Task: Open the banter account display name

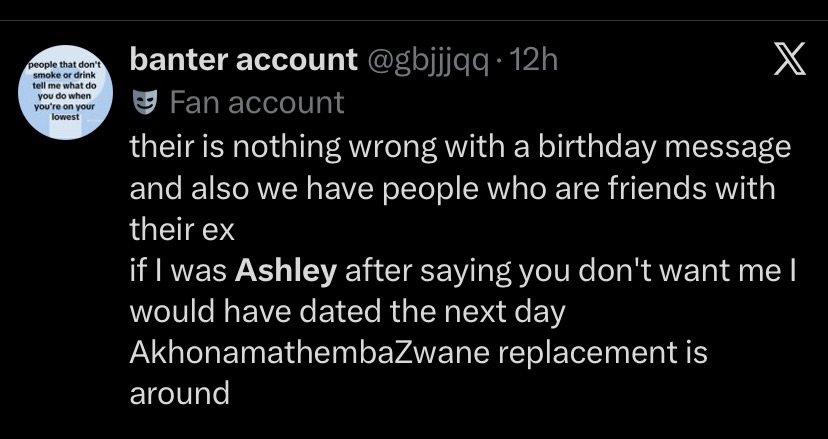Action: [244, 60]
